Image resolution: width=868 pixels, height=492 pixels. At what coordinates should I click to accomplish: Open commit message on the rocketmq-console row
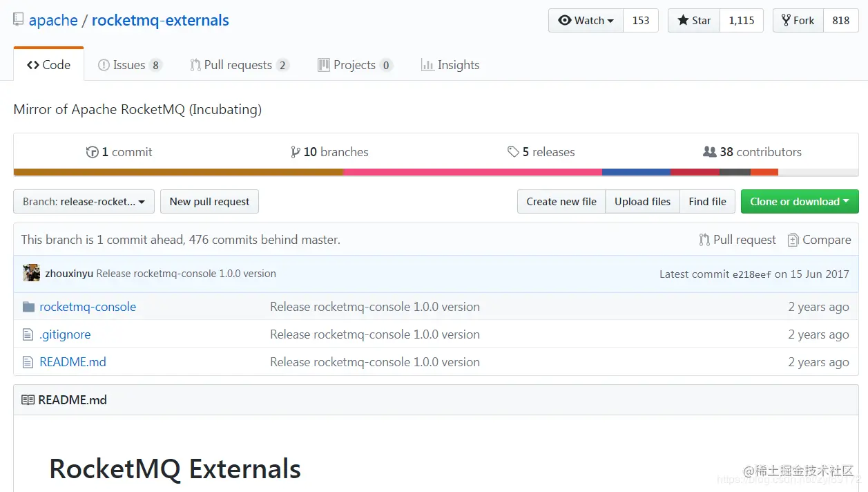(375, 307)
